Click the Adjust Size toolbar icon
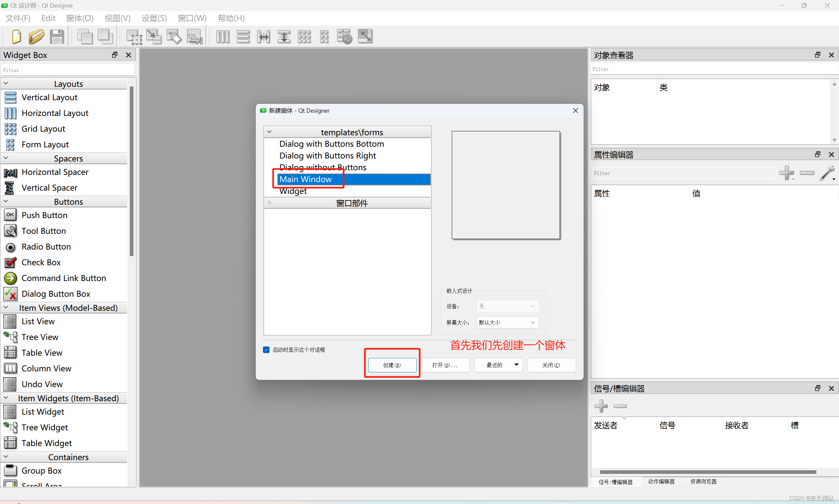 point(365,37)
